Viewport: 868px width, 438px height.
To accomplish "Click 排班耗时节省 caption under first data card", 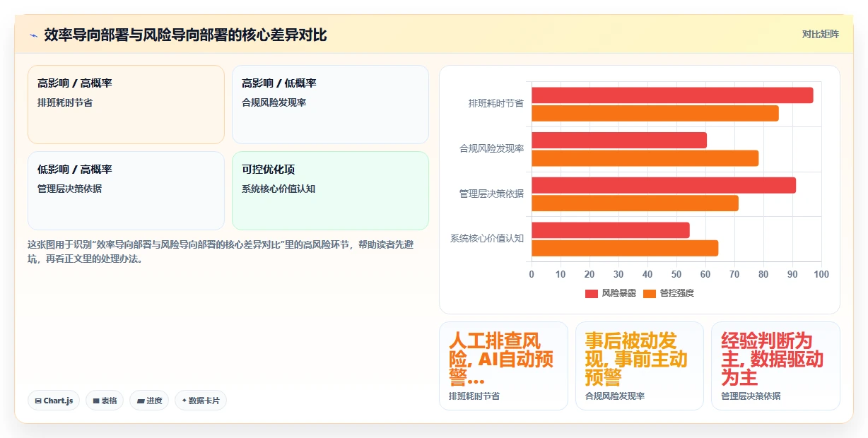I will 474,396.
